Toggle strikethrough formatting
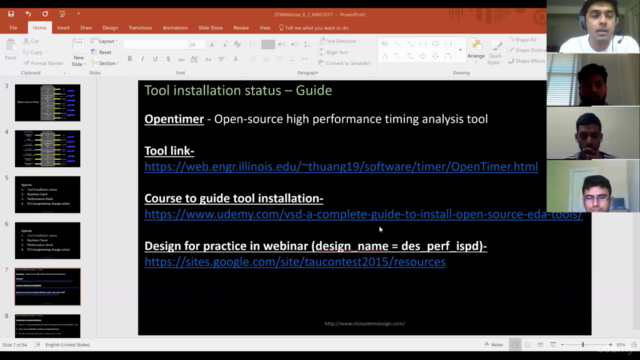Viewport: 640px width, 360px height. click(x=181, y=59)
